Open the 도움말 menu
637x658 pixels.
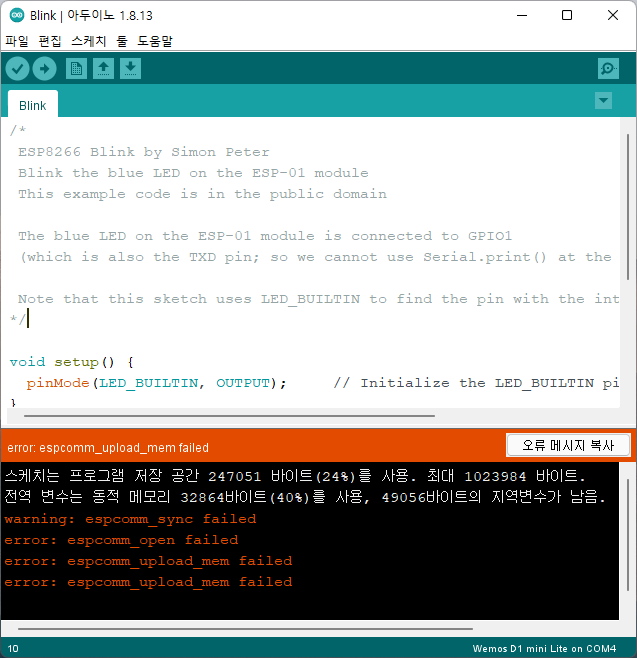pyautogui.click(x=155, y=41)
